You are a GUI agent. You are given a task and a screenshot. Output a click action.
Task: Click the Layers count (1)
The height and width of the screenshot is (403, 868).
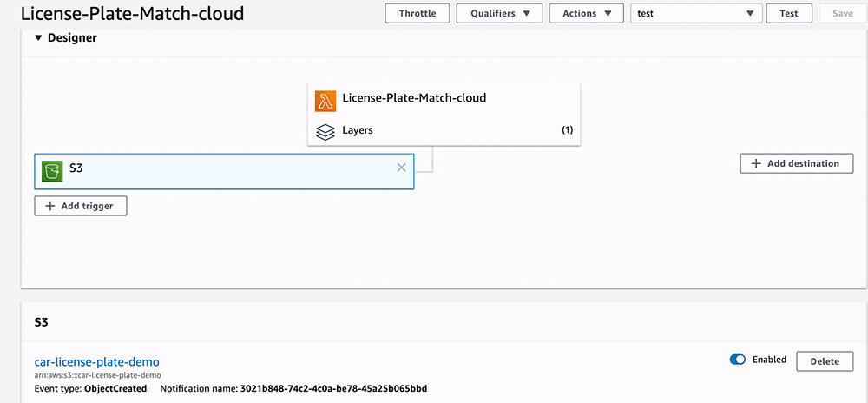tap(567, 130)
